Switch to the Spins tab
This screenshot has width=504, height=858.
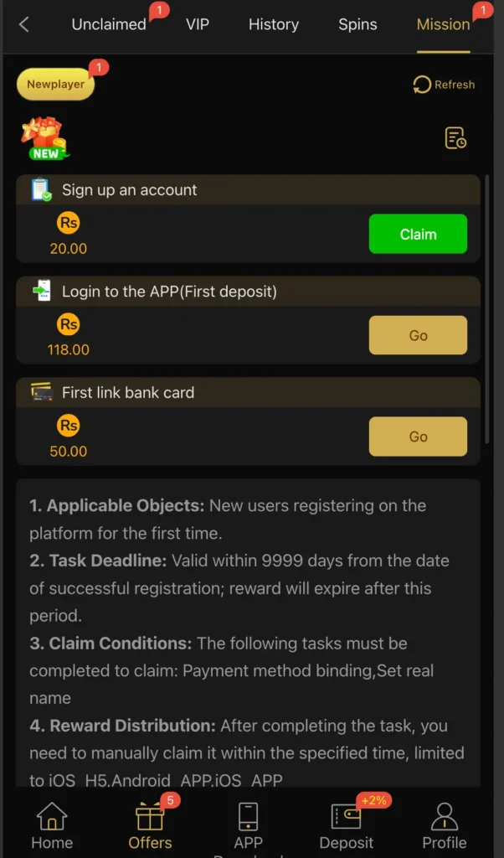pyautogui.click(x=357, y=24)
